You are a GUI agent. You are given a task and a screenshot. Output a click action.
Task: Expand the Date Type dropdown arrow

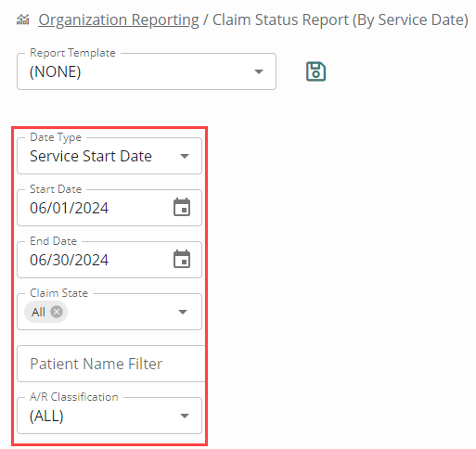[185, 156]
